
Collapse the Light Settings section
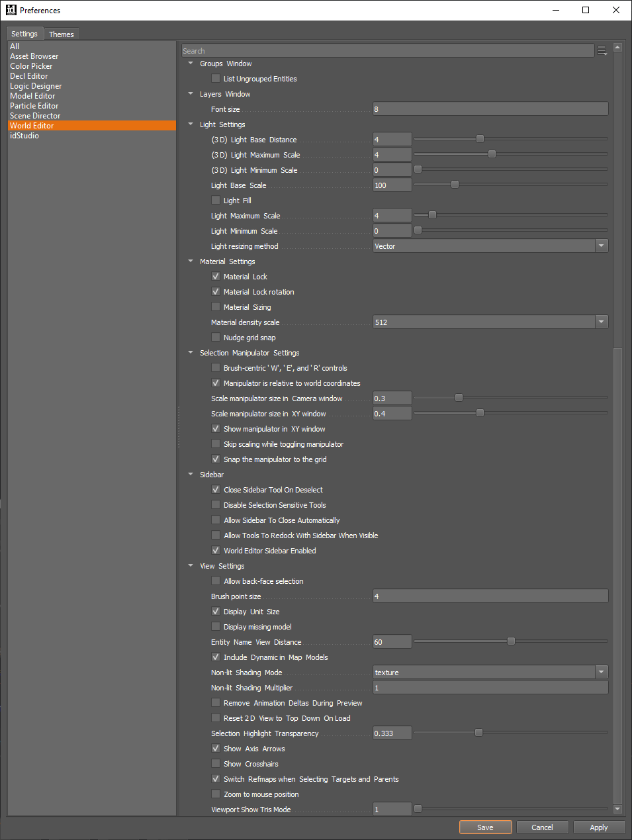(191, 124)
